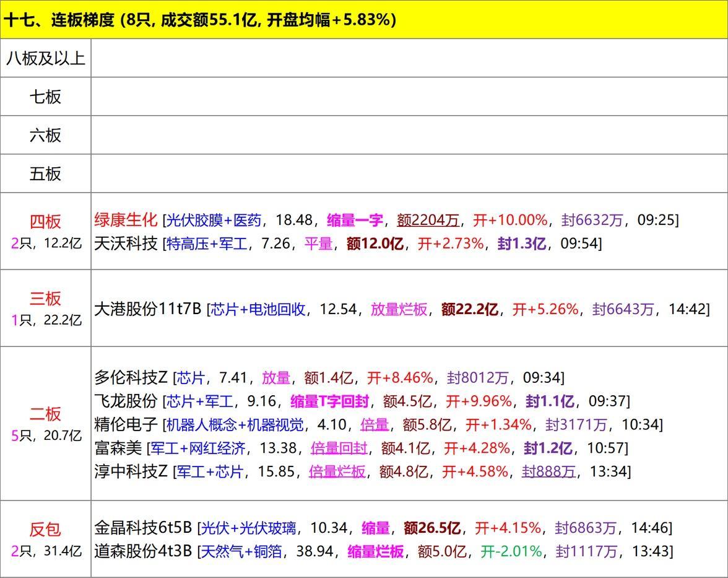Click 开+10.00% open value
This screenshot has height=578, width=728.
510,220
